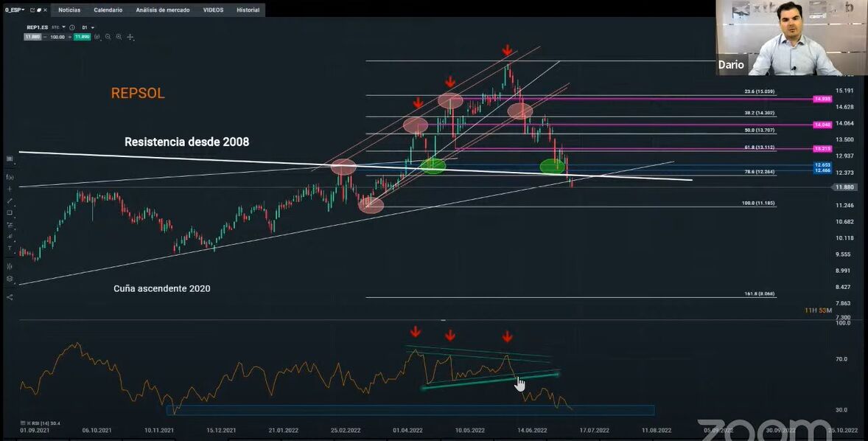
Task: Select the trend line drawing tool
Action: [10, 201]
